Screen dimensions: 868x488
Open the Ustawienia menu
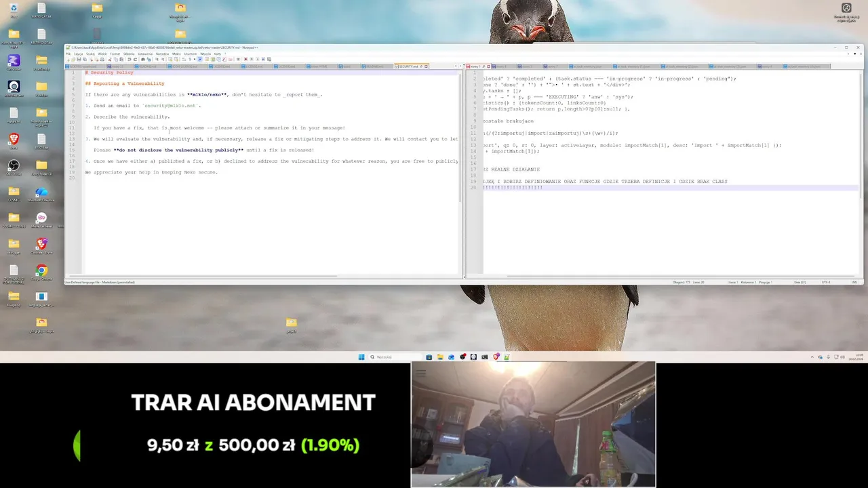[145, 54]
